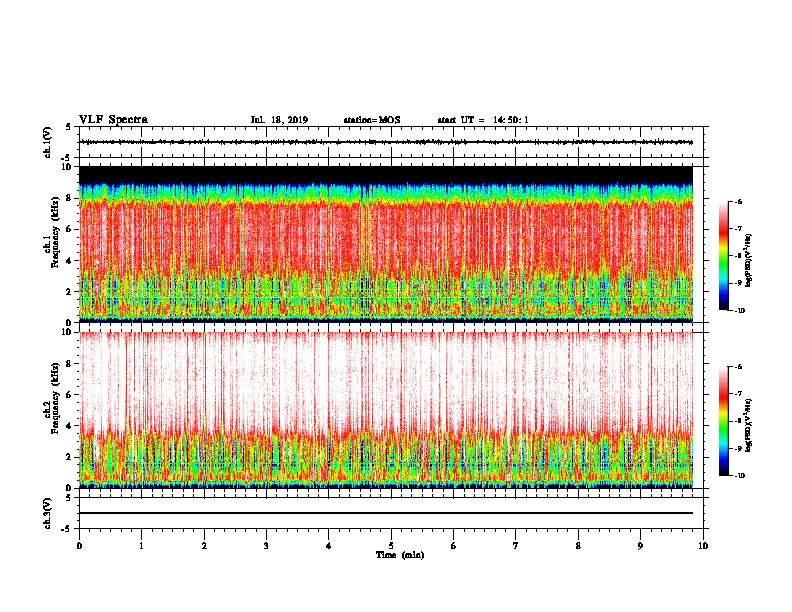Click the time axis tick label "9"
792x612 pixels.
(x=640, y=546)
